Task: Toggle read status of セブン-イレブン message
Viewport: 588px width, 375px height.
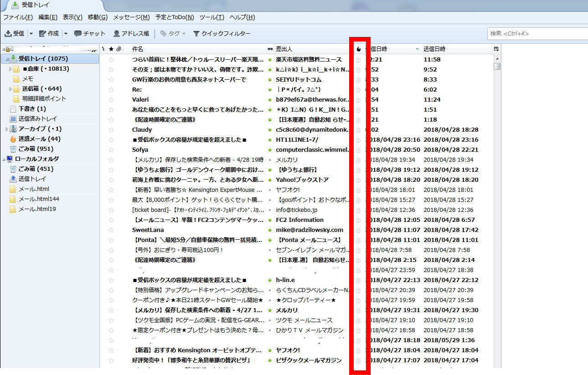Action: click(x=270, y=250)
